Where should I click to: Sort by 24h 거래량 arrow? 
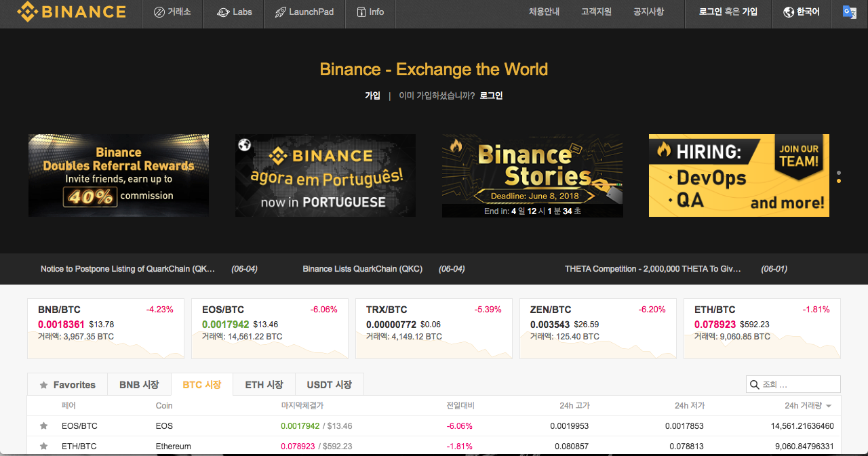[829, 406]
